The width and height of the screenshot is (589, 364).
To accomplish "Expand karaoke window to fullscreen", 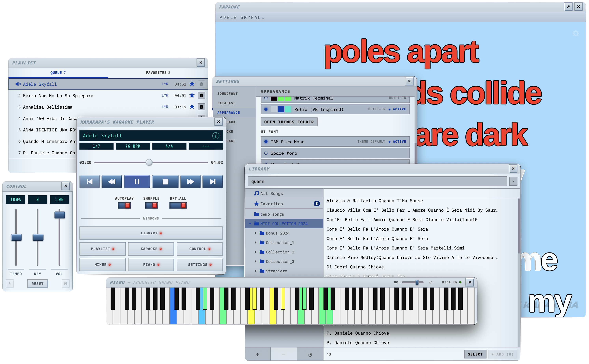I will click(x=568, y=7).
